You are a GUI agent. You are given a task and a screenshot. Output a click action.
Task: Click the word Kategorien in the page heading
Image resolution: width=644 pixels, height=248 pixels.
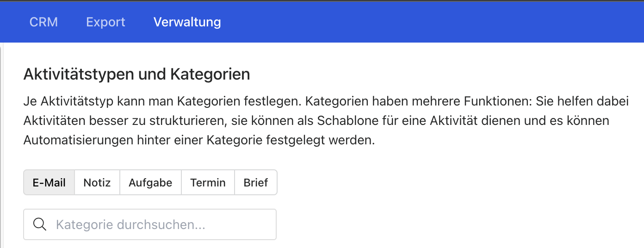[x=210, y=74]
